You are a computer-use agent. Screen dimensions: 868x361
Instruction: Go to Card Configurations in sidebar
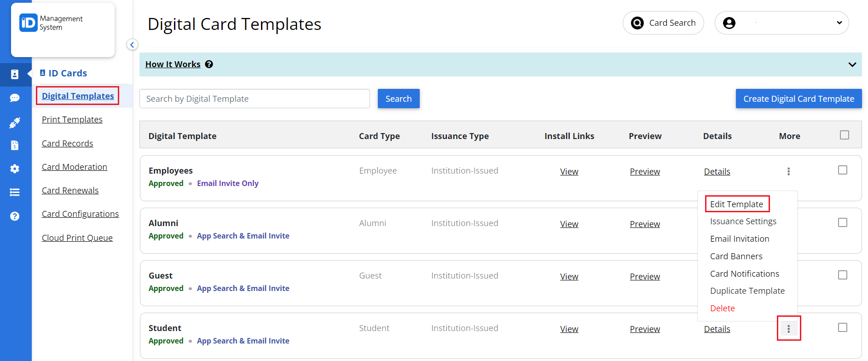click(x=80, y=214)
